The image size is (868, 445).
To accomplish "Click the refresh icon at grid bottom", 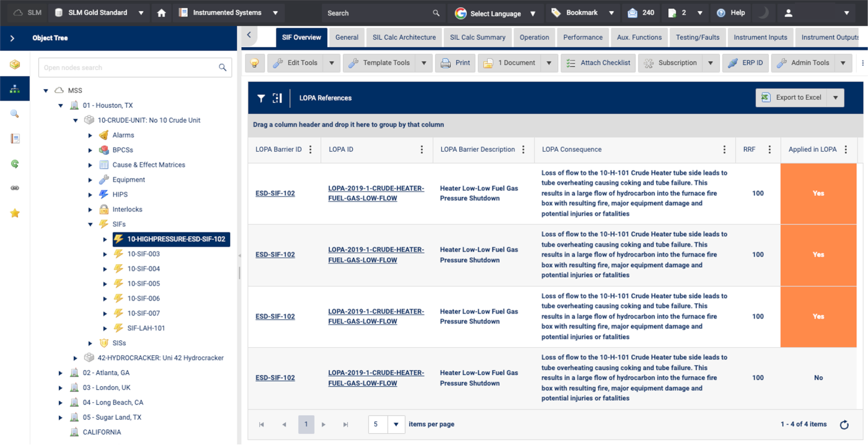I will [x=844, y=425].
